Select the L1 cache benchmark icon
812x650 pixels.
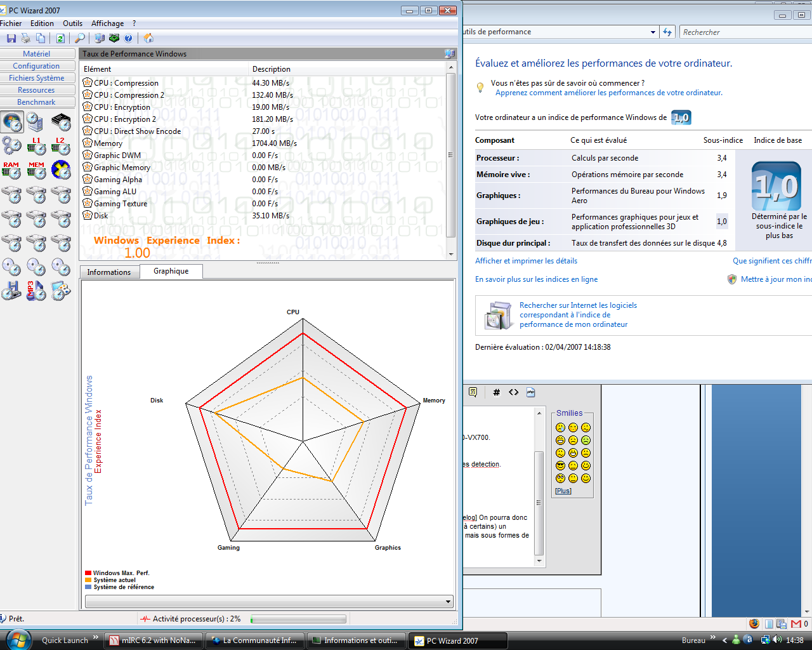[36, 146]
